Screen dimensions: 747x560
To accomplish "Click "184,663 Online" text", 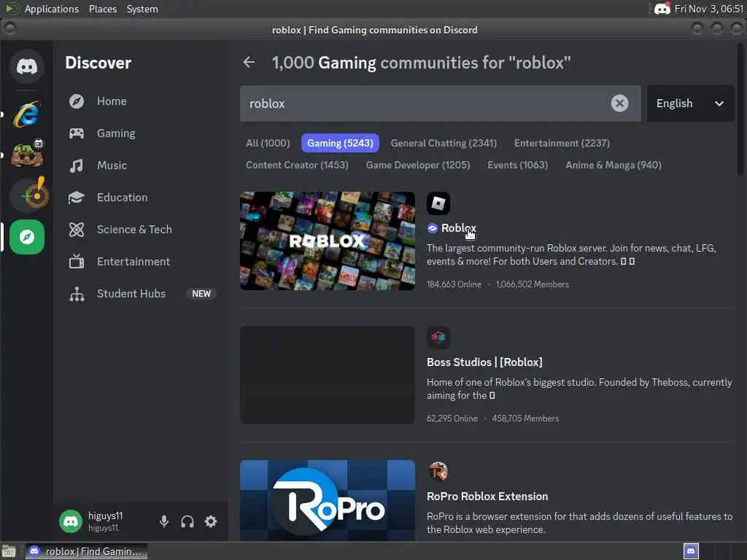I will pyautogui.click(x=454, y=284).
